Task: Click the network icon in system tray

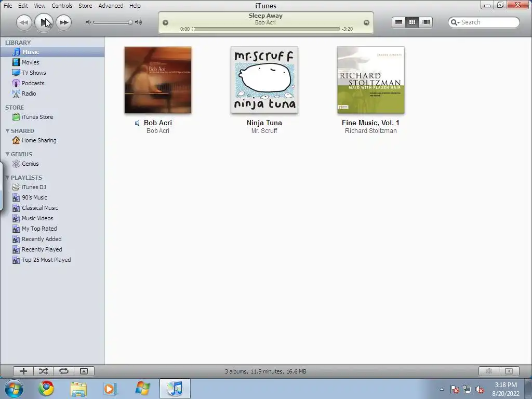Action: [x=467, y=390]
